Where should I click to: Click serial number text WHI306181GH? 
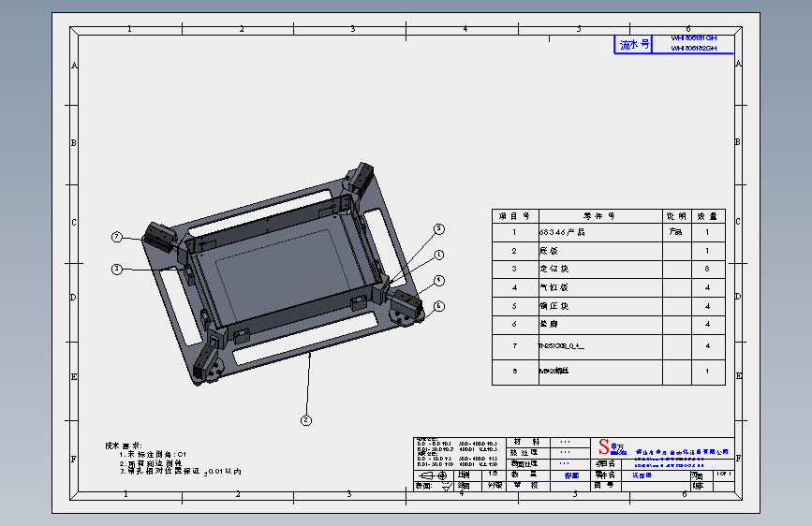[x=694, y=37]
